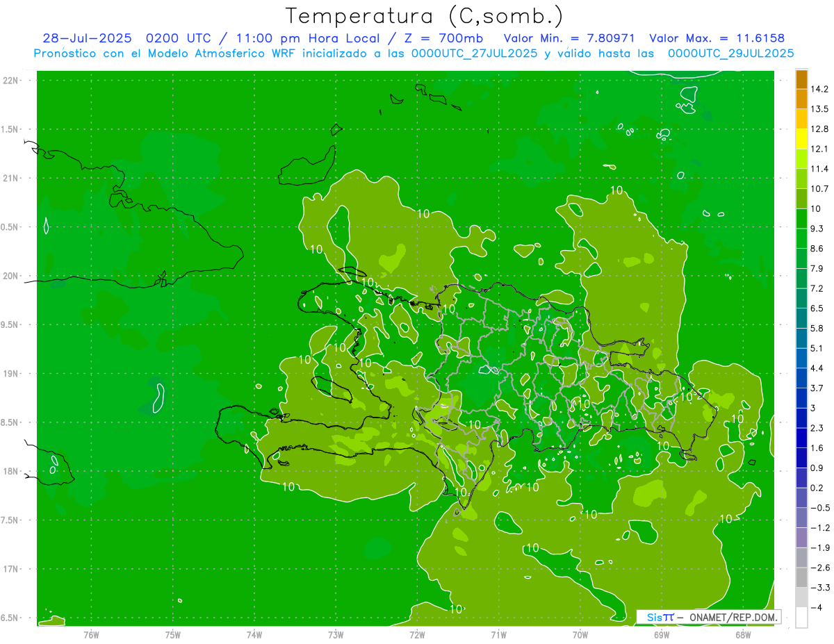This screenshot has width=834, height=644.
Task: Click the -1.2 colorbar value
Action: click(819, 528)
